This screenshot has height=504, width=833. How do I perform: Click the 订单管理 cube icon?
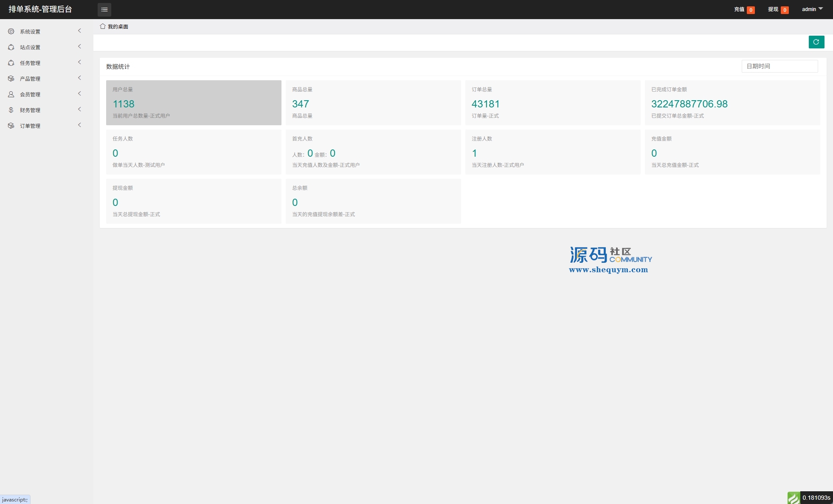pos(11,126)
